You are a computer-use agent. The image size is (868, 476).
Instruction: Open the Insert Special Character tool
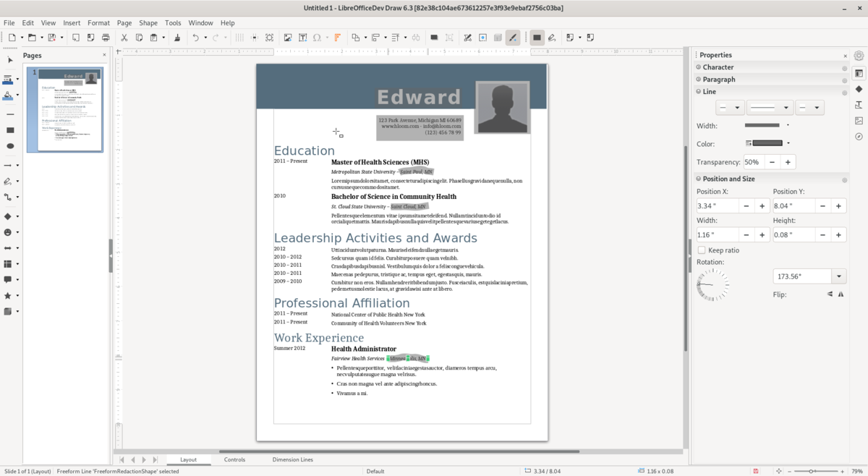pos(317,37)
